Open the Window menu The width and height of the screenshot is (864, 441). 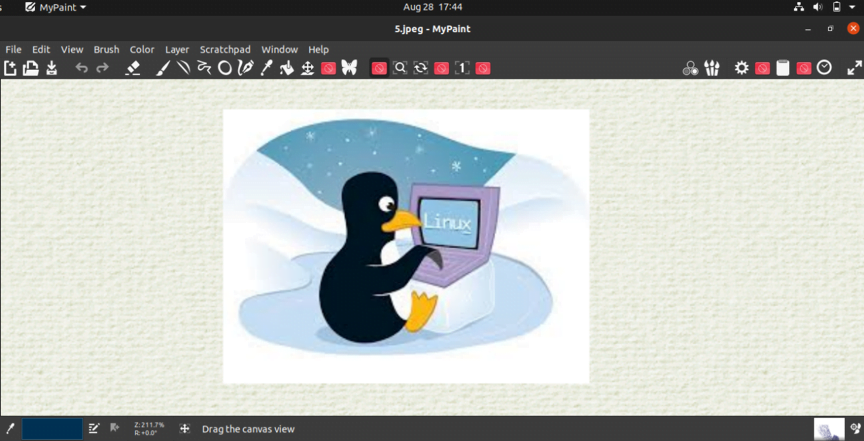point(279,50)
